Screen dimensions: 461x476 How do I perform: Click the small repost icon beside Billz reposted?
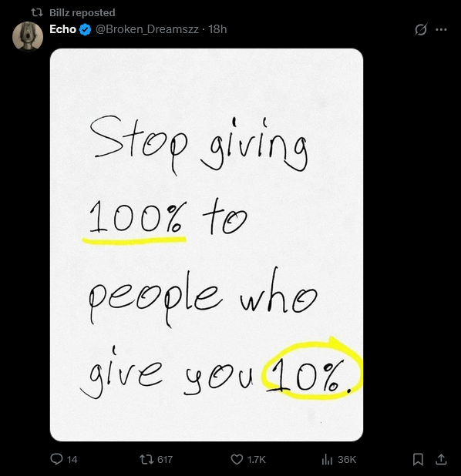tap(37, 13)
